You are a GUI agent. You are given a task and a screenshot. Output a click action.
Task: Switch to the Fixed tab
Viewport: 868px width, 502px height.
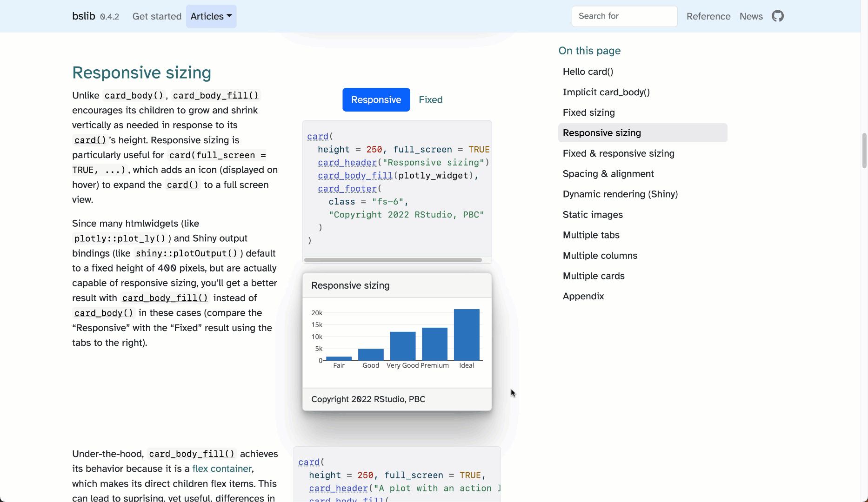430,99
